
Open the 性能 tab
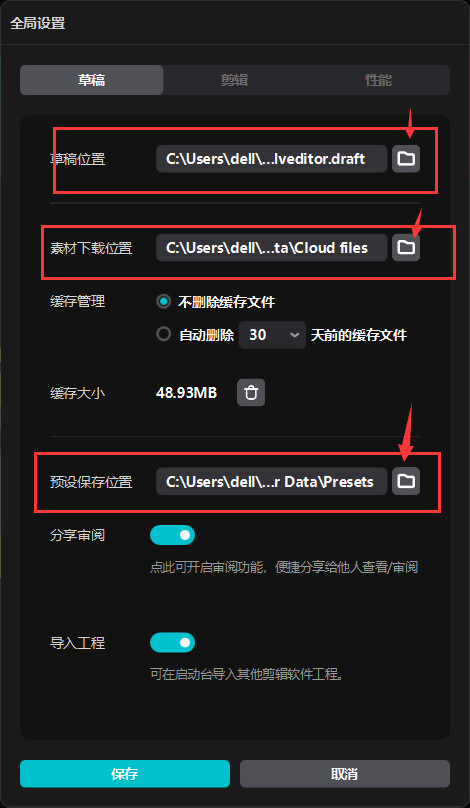[378, 80]
